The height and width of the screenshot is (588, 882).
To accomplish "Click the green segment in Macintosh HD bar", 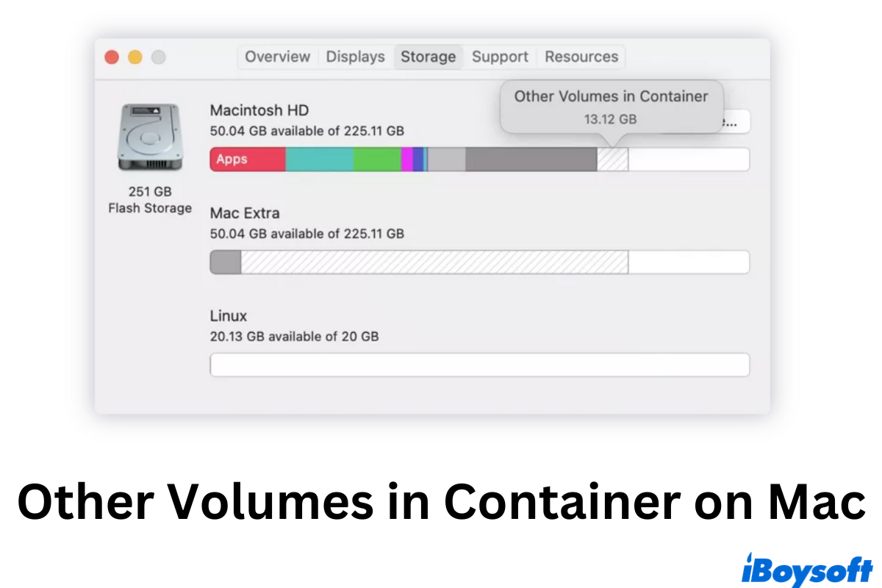I will pyautogui.click(x=377, y=159).
